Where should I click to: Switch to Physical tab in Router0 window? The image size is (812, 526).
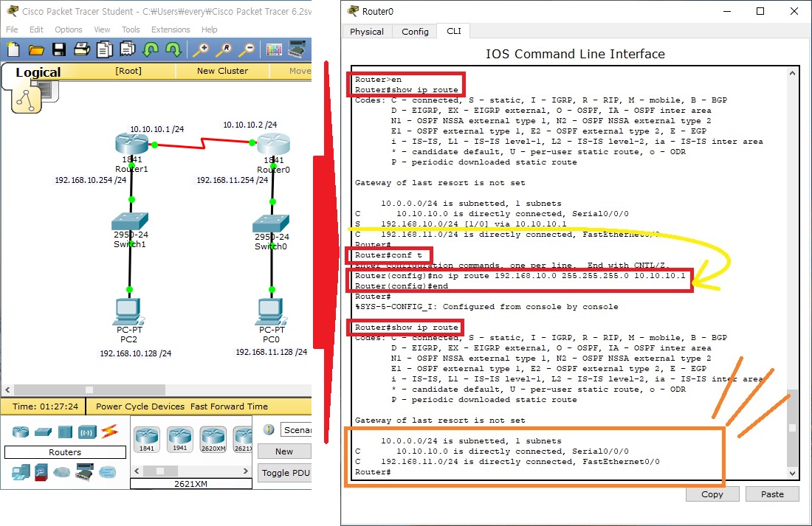(367, 32)
